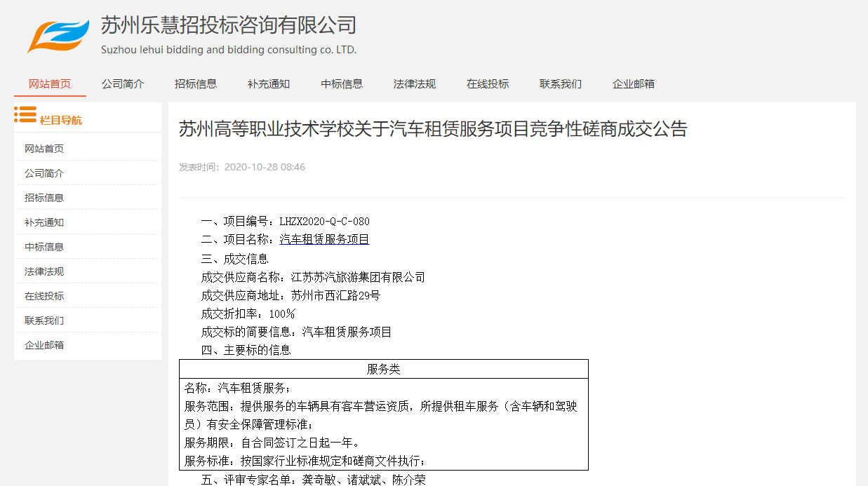Click the table line 名称：汽车租赁服务

point(237,388)
